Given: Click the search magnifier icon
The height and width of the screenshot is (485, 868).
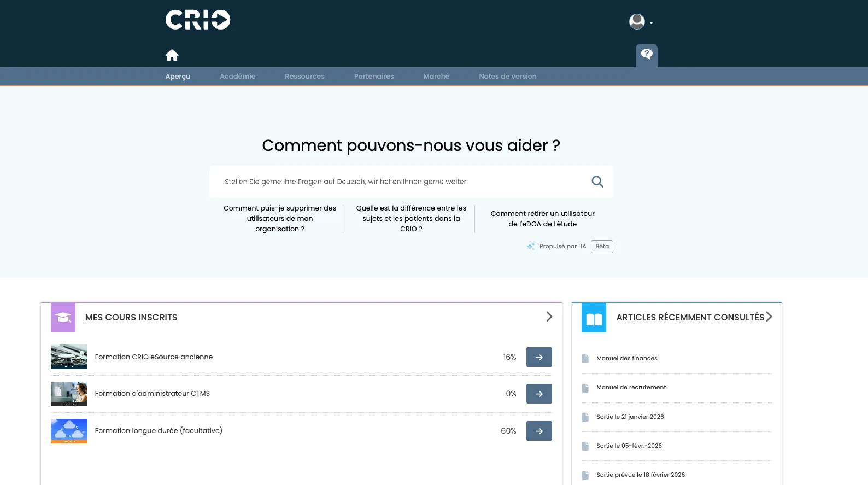Looking at the screenshot, I should tap(597, 182).
